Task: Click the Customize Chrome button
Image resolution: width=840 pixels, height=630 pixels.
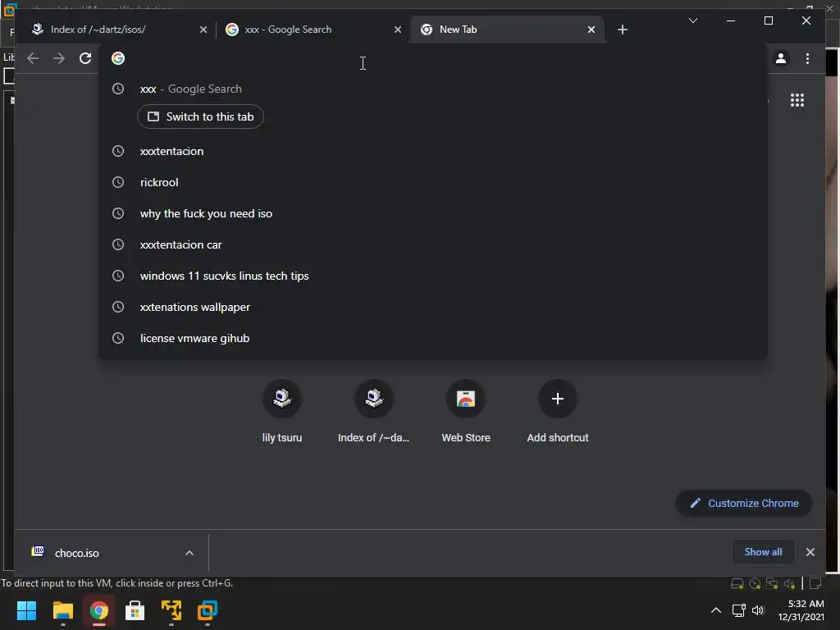Action: tap(744, 503)
